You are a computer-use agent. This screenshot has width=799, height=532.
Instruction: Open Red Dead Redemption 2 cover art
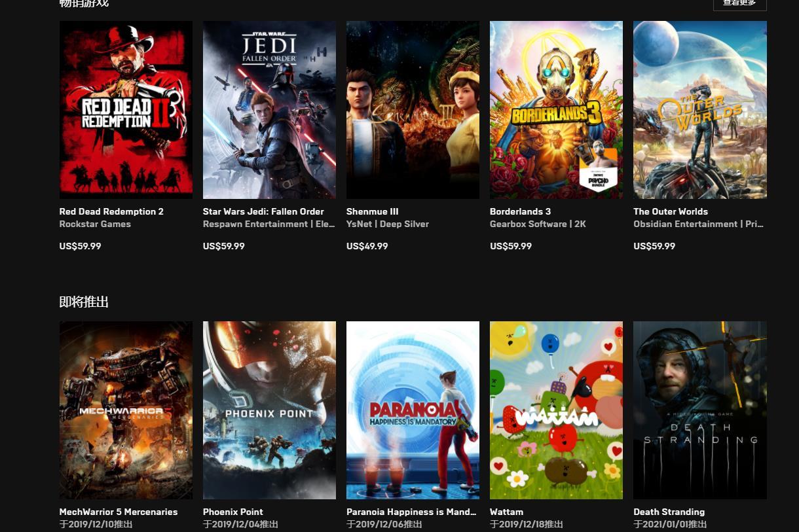pos(126,110)
